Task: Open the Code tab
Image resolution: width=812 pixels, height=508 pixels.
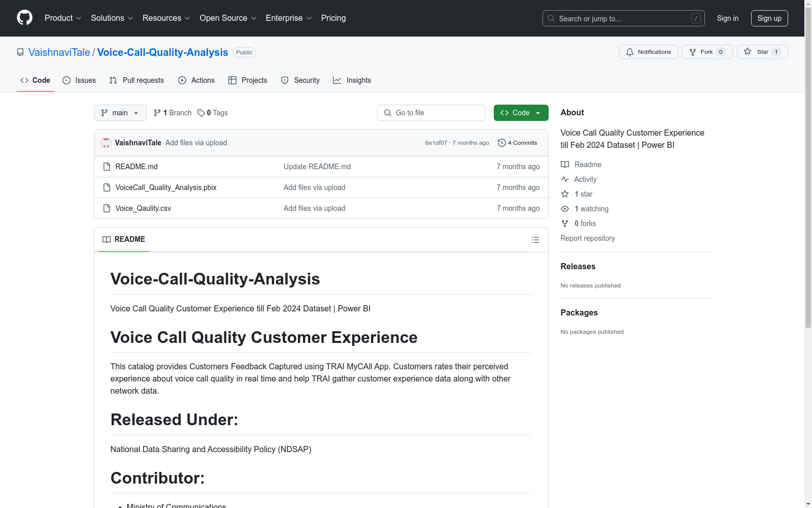Action: click(x=36, y=80)
